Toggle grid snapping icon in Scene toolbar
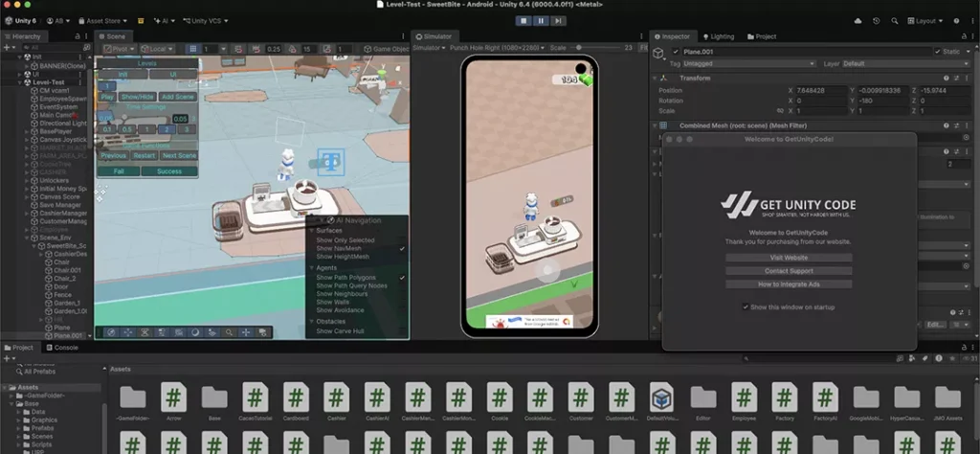The width and height of the screenshot is (980, 454). (x=193, y=49)
